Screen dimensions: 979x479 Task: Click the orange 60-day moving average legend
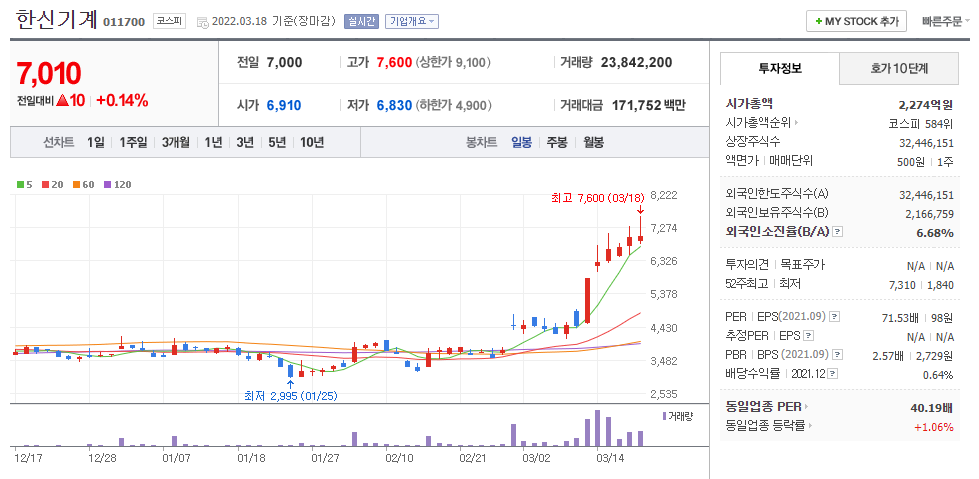pyautogui.click(x=82, y=184)
